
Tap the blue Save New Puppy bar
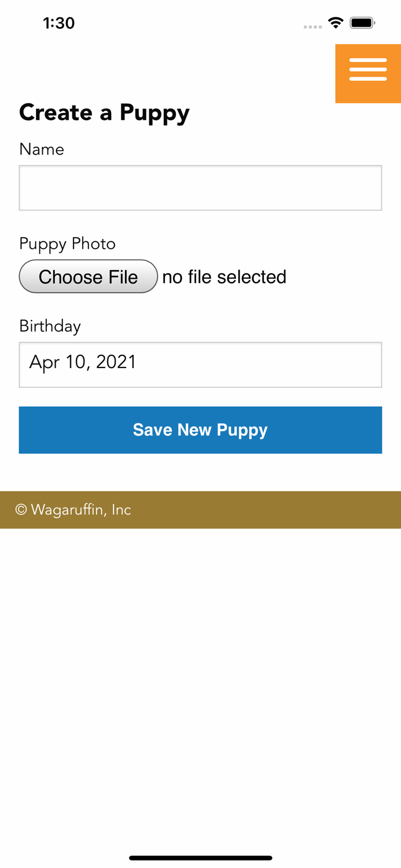click(200, 430)
